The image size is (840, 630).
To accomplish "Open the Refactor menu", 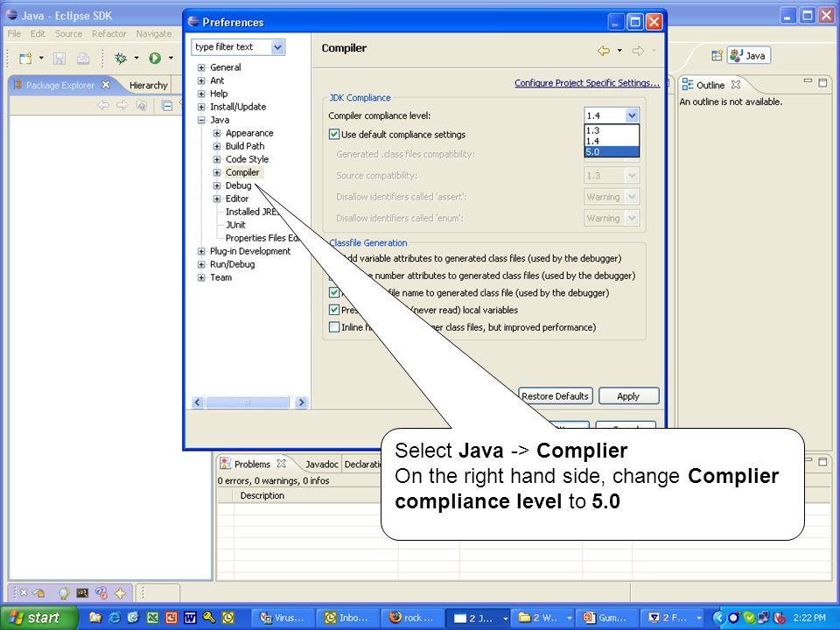I will coord(108,34).
